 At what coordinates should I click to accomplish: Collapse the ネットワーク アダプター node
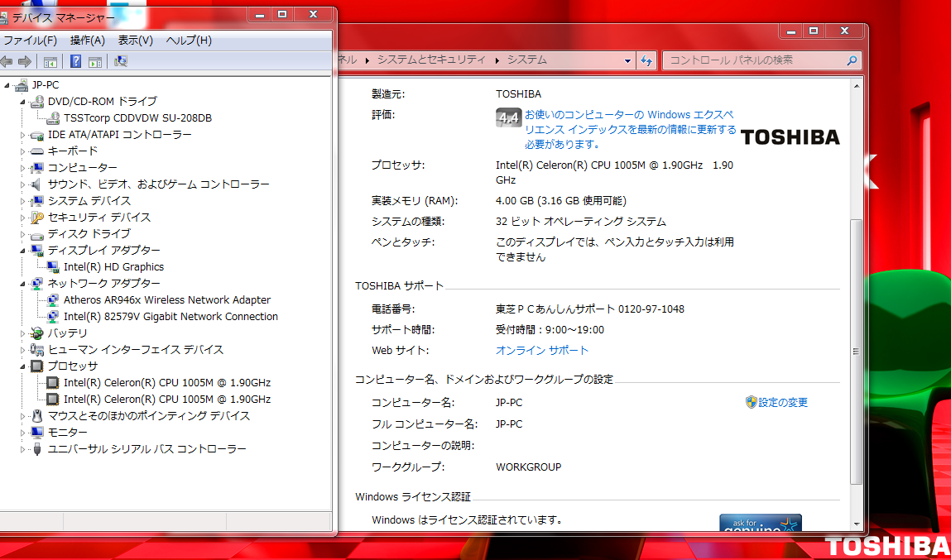(23, 284)
